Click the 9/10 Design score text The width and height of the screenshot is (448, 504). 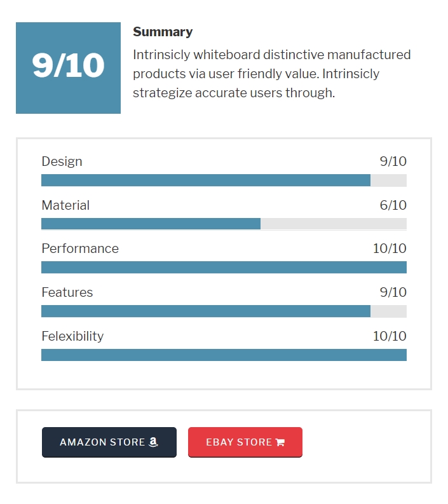(x=393, y=161)
